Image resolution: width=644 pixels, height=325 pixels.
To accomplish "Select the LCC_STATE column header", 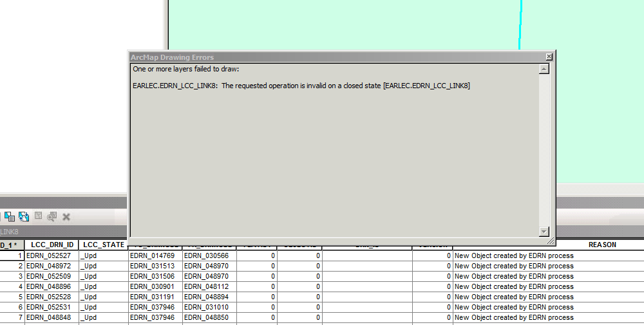I will click(104, 245).
